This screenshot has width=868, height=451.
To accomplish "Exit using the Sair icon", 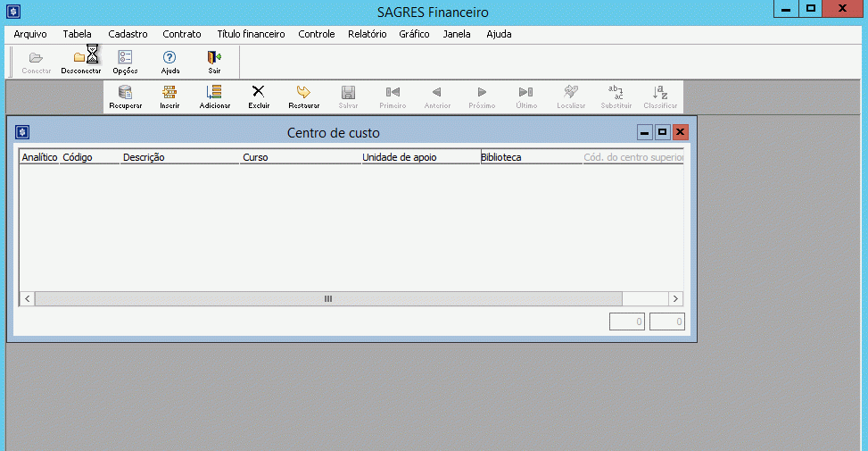I will 214,60.
